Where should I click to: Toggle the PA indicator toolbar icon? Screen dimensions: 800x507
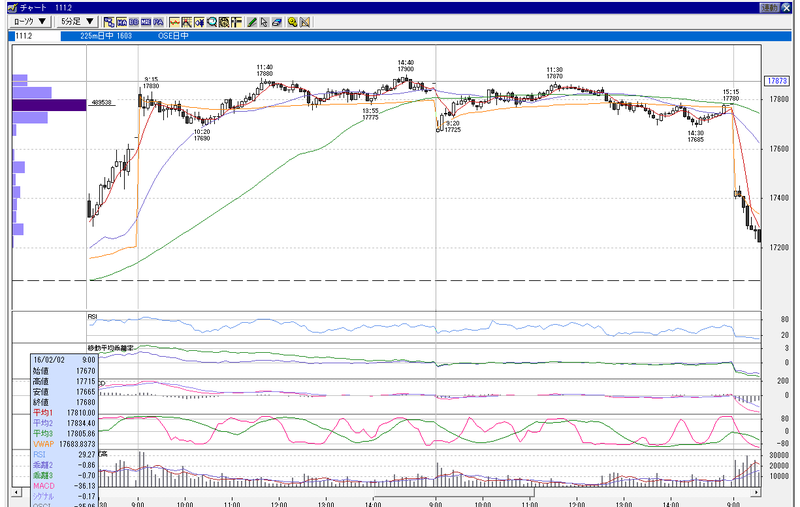(x=159, y=22)
